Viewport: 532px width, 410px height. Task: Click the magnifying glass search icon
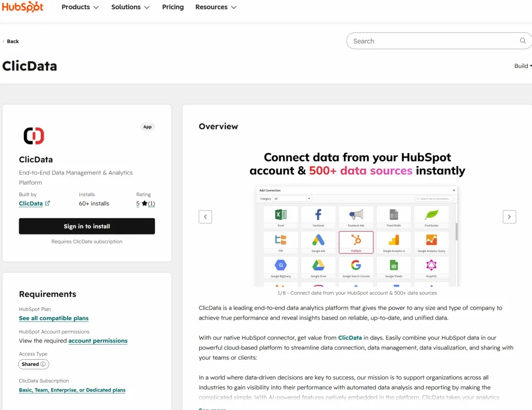pos(523,40)
